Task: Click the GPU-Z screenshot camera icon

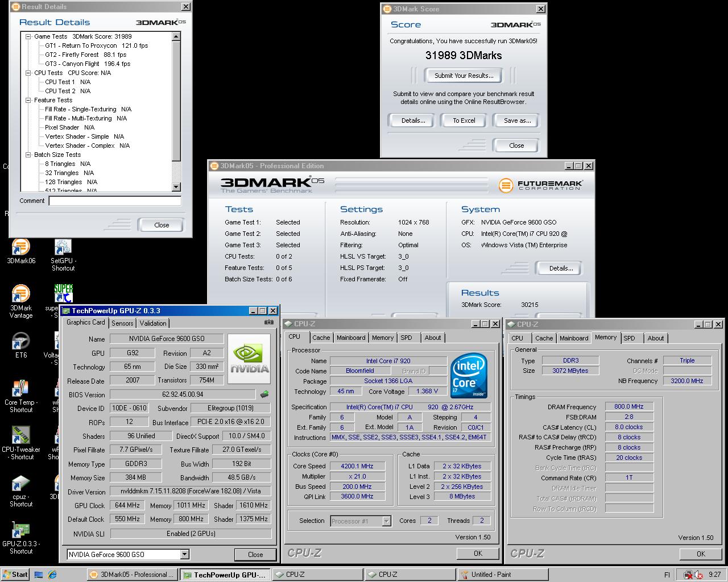Action: point(268,322)
